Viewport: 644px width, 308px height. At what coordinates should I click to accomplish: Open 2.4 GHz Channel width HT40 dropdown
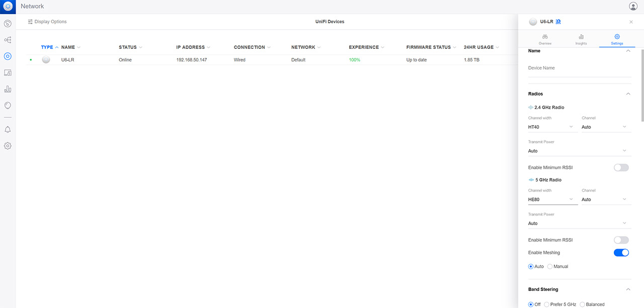(552, 127)
